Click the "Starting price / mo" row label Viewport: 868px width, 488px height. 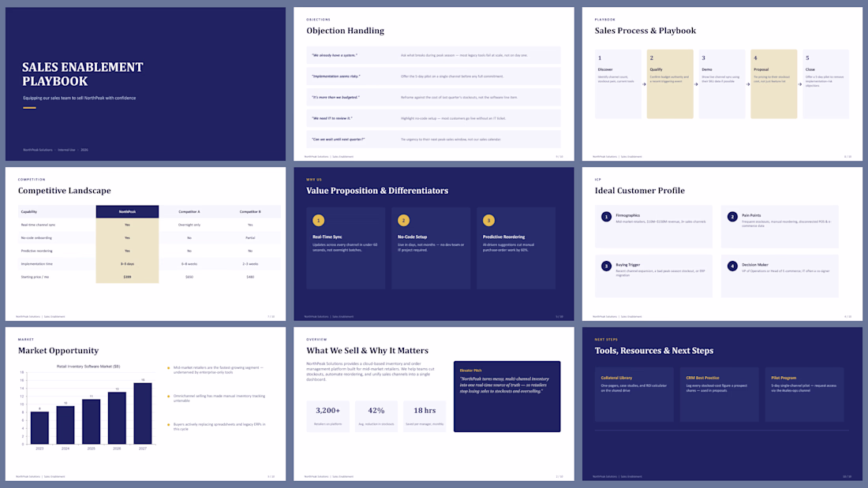point(35,277)
